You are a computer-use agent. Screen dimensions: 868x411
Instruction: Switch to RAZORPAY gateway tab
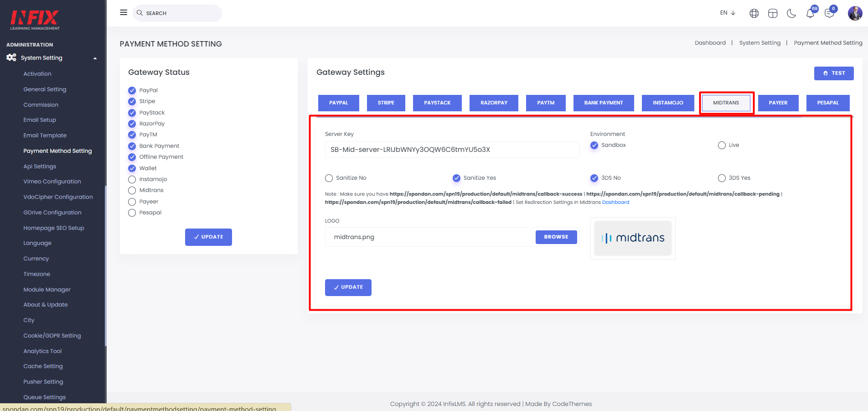(494, 103)
